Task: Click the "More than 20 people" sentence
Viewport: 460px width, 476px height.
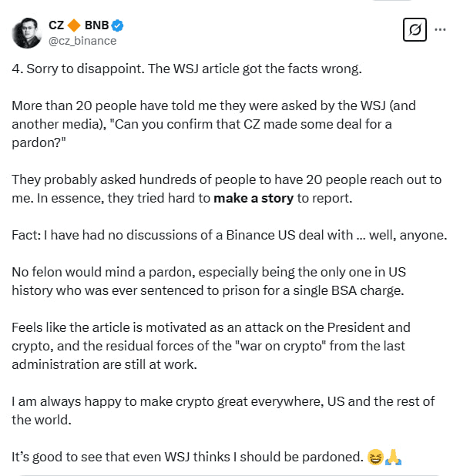Action: coord(213,124)
